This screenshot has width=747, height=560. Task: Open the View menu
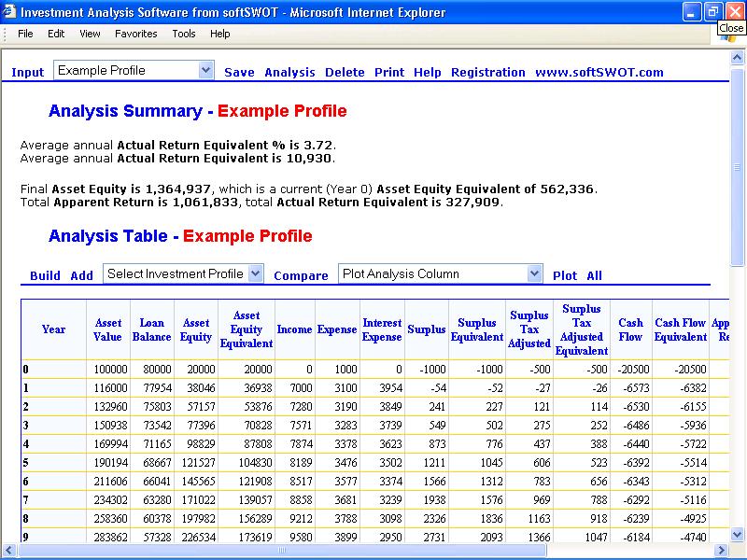(x=89, y=34)
